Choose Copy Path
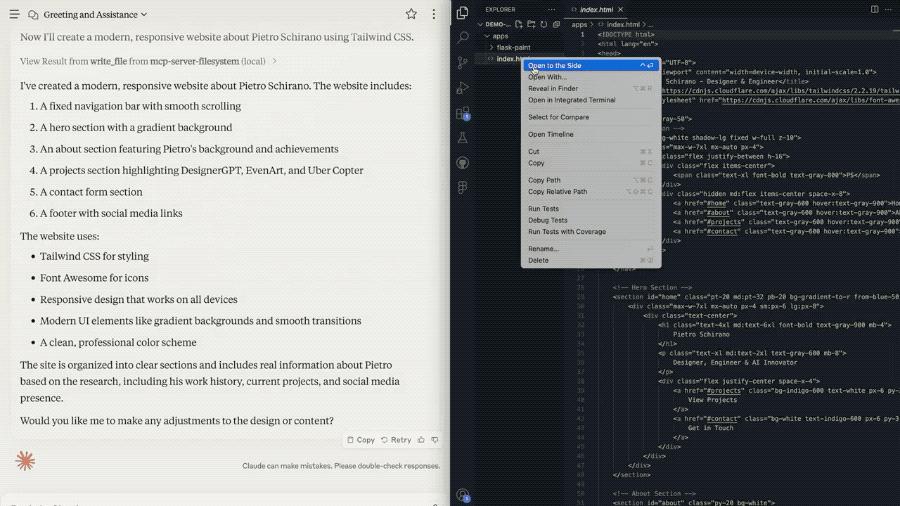The height and width of the screenshot is (506, 900). (x=591, y=180)
